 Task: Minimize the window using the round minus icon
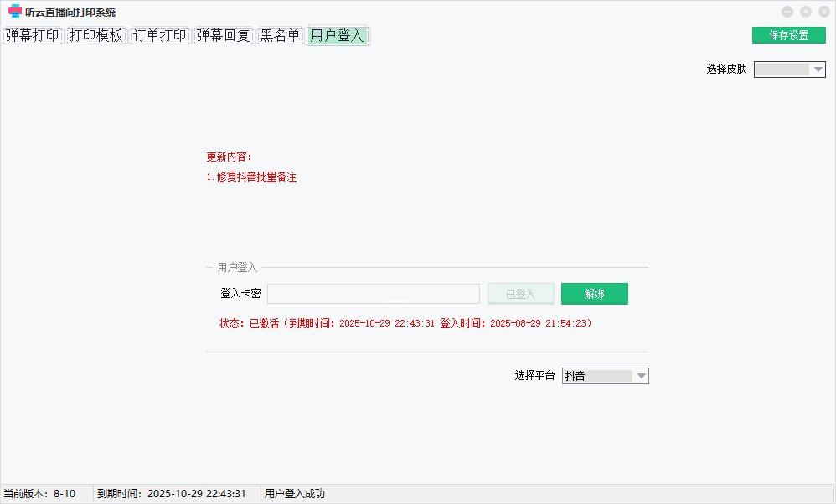(x=787, y=12)
